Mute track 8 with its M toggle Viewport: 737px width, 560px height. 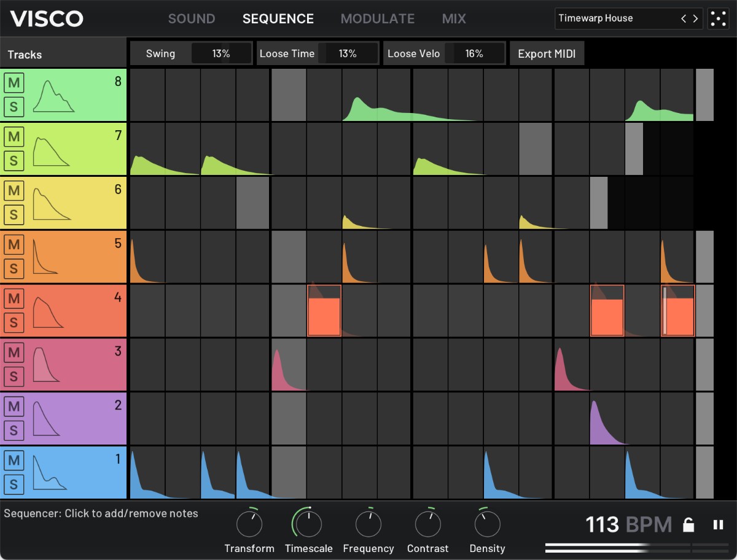tap(14, 83)
